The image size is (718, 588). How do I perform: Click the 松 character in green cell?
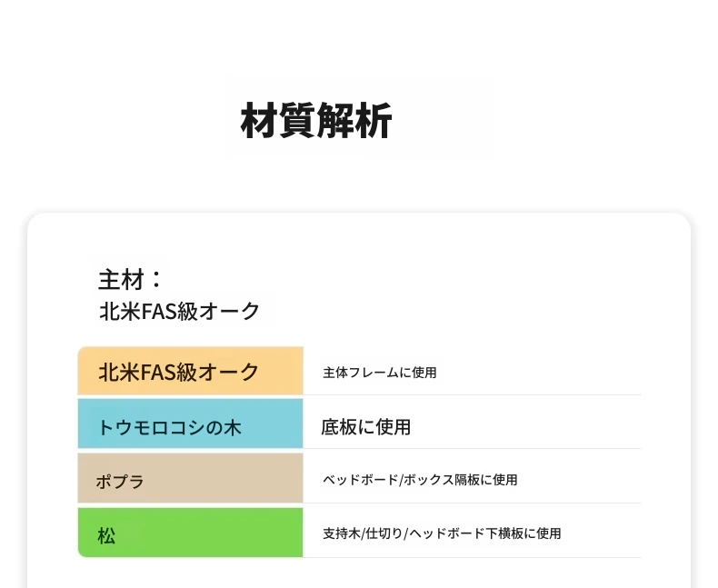106,534
